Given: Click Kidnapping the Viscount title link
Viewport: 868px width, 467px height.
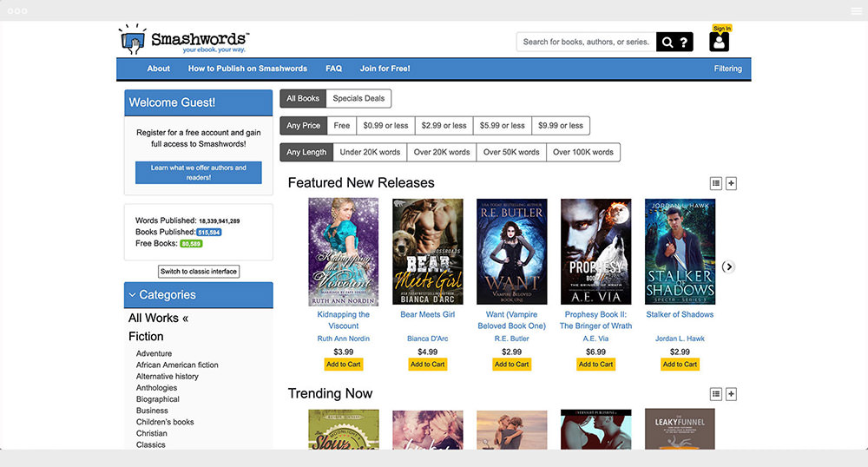Looking at the screenshot, I should tap(343, 320).
